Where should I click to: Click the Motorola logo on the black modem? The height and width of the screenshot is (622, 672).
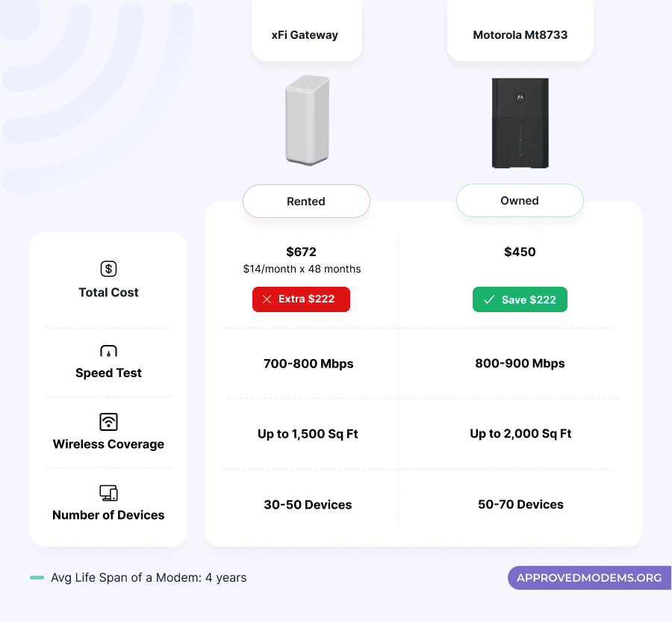pyautogui.click(x=520, y=97)
